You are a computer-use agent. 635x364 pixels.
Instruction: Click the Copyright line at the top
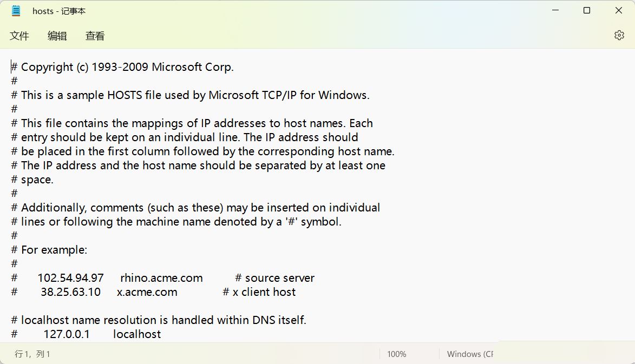[122, 67]
